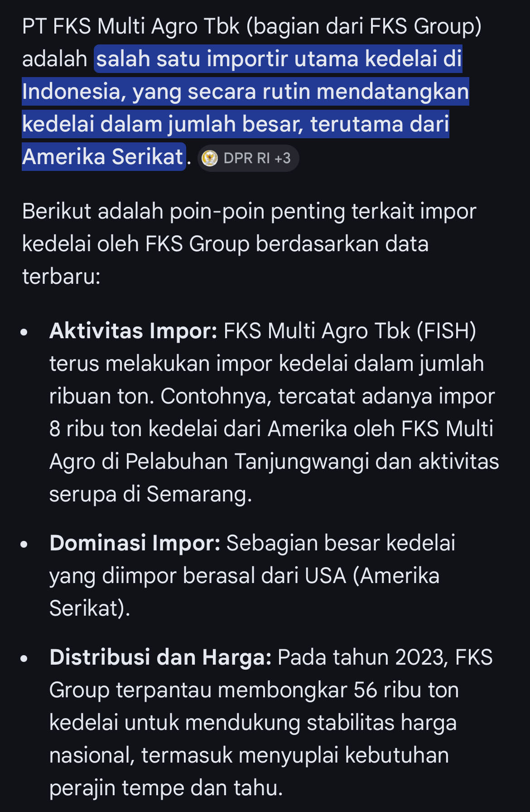This screenshot has width=530, height=812.
Task: Click the word "USA" in the second bullet
Action: coord(325,576)
